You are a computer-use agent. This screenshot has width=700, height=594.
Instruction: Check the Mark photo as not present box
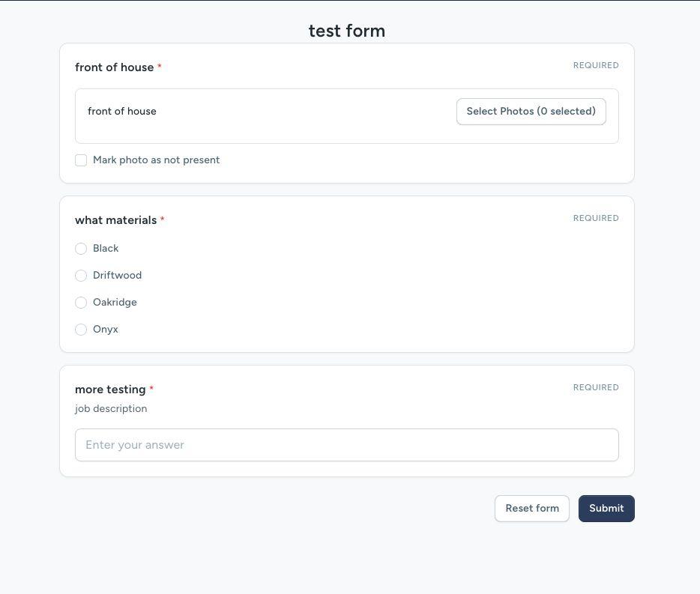(x=81, y=160)
